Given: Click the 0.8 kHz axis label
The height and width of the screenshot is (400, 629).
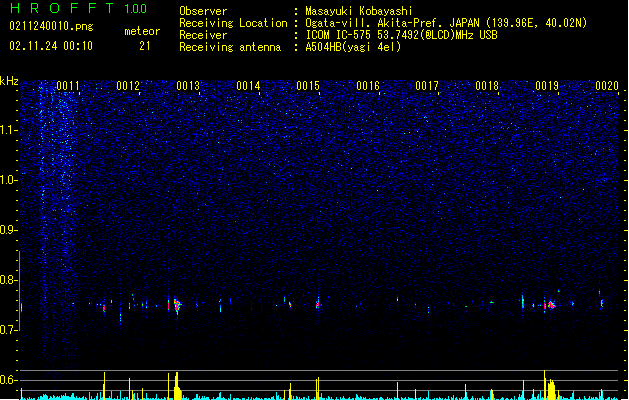Looking at the screenshot, I should [x=9, y=280].
